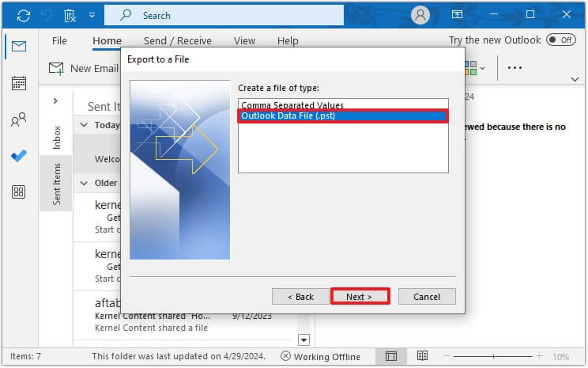
Task: Switch to the Home tab
Action: point(107,40)
